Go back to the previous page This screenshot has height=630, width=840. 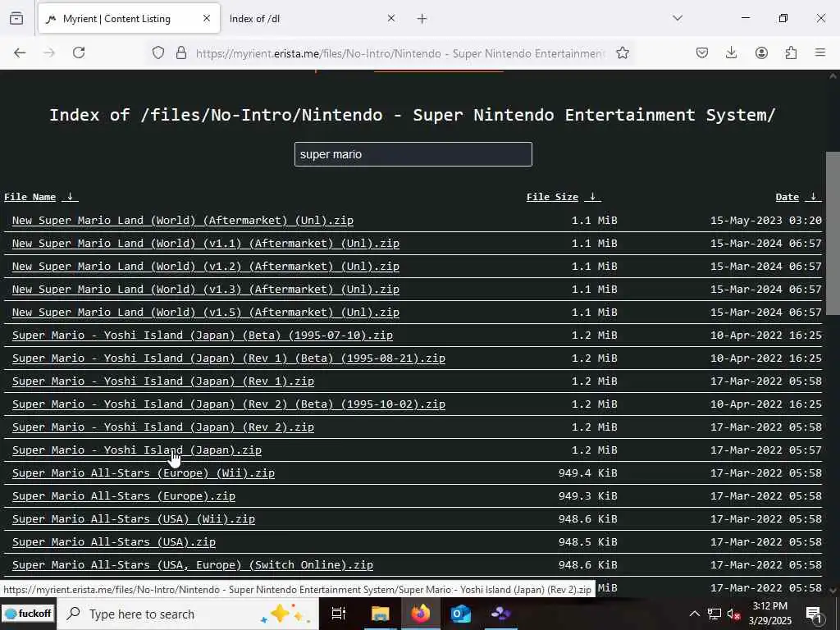pos(20,52)
